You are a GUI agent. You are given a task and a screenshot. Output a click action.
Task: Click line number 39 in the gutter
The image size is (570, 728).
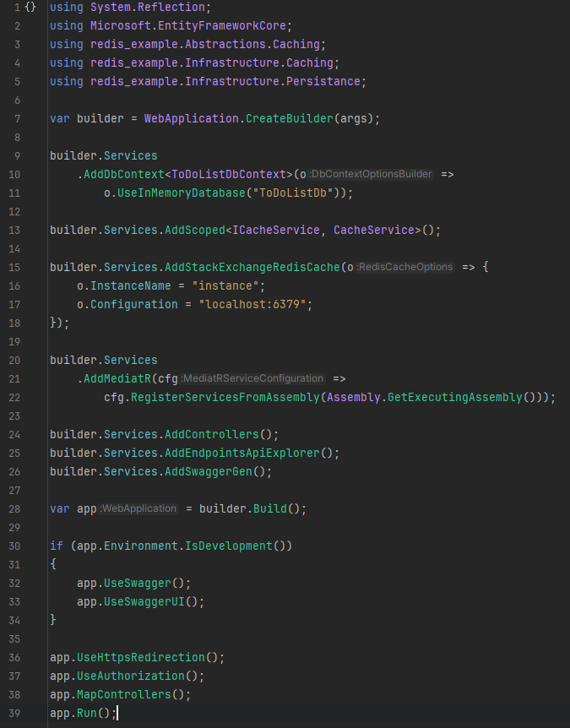pyautogui.click(x=14, y=713)
